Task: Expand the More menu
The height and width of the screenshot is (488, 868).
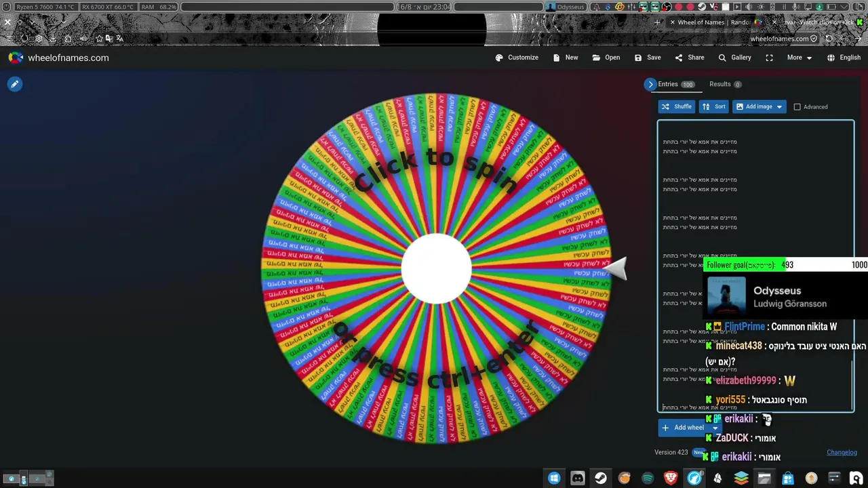Action: 800,58
